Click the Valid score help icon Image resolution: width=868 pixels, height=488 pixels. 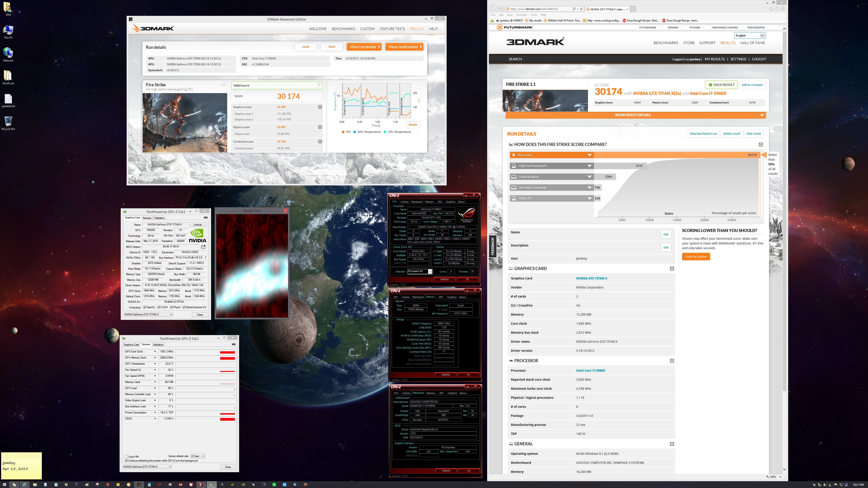(319, 86)
